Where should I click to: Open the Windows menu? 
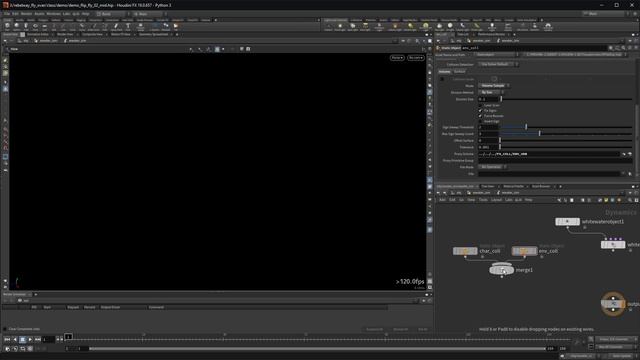coord(53,14)
